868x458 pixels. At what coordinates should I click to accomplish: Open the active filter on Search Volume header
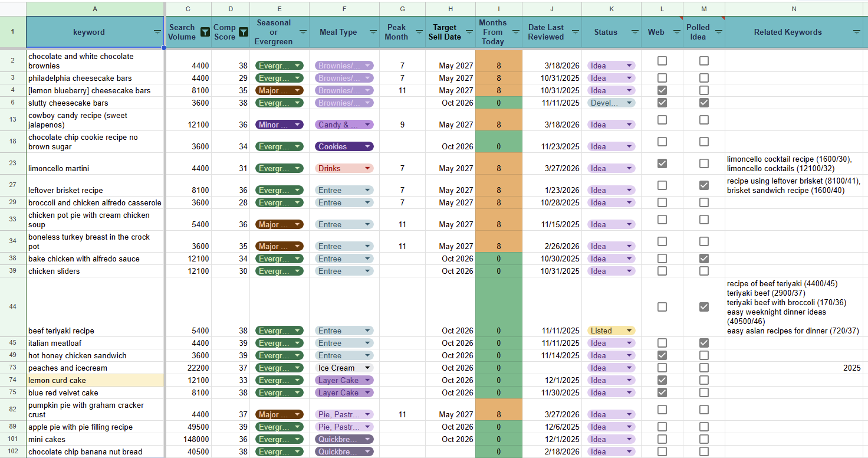coord(205,32)
